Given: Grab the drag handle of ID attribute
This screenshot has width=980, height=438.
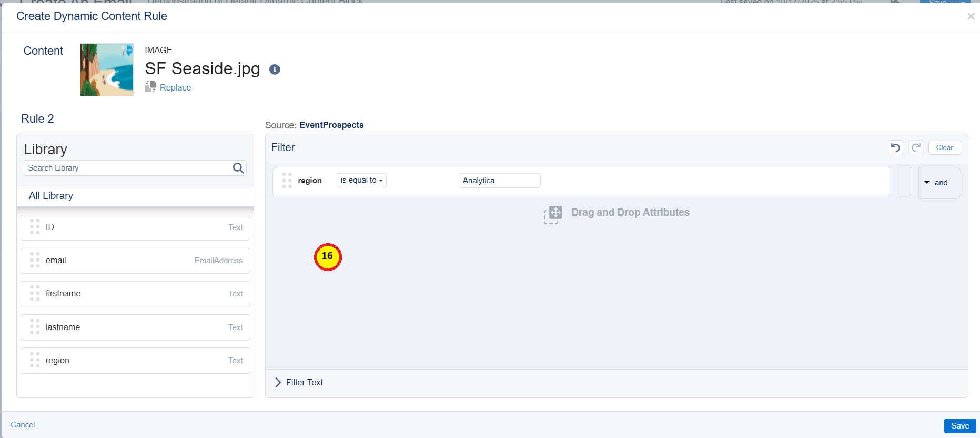Looking at the screenshot, I should (35, 227).
